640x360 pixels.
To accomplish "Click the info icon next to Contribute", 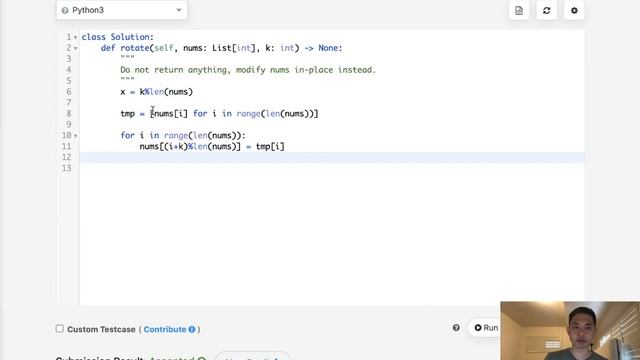I will pyautogui.click(x=191, y=329).
